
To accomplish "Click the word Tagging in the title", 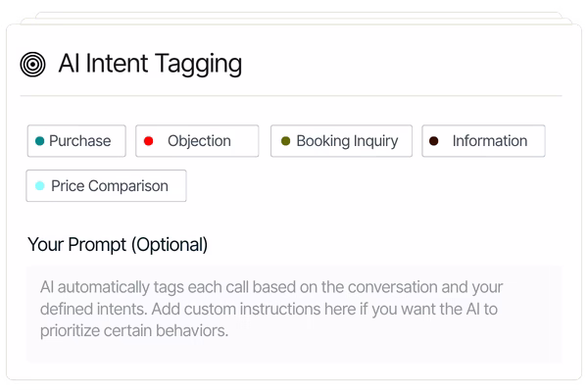I will (198, 64).
